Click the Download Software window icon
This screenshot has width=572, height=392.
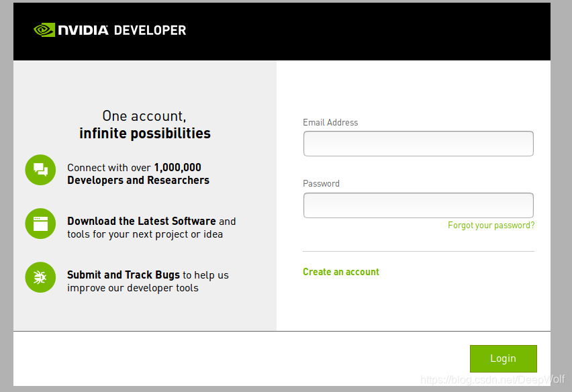[40, 224]
